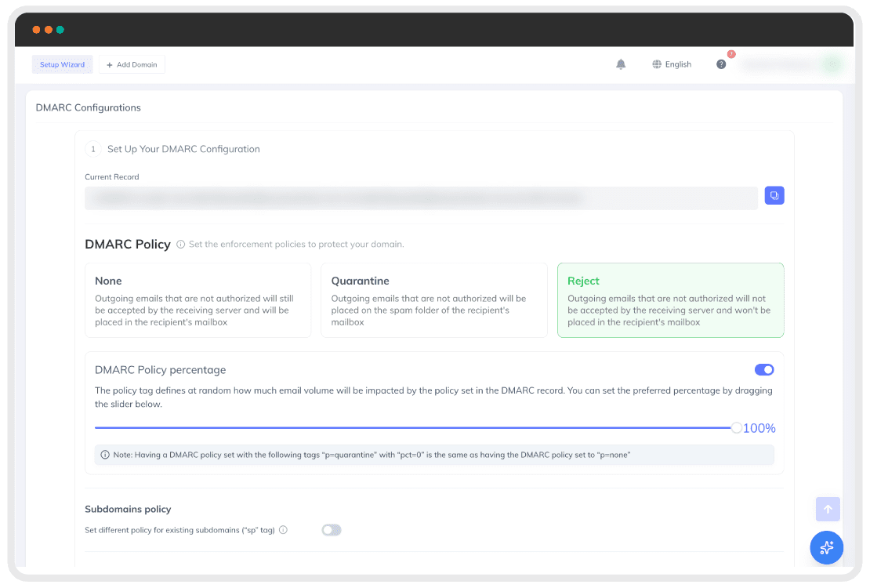The width and height of the screenshot is (870, 588).
Task: Open the English language dropdown
Action: [x=672, y=64]
